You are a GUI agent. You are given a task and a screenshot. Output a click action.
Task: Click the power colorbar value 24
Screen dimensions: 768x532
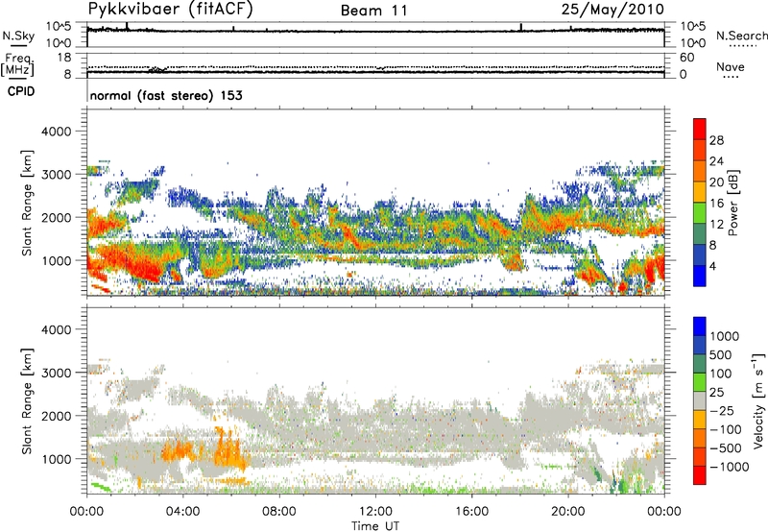coord(716,161)
